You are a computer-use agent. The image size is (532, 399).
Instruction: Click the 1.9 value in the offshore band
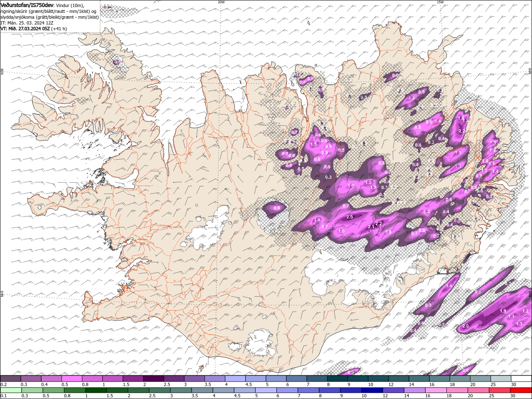[503, 311]
